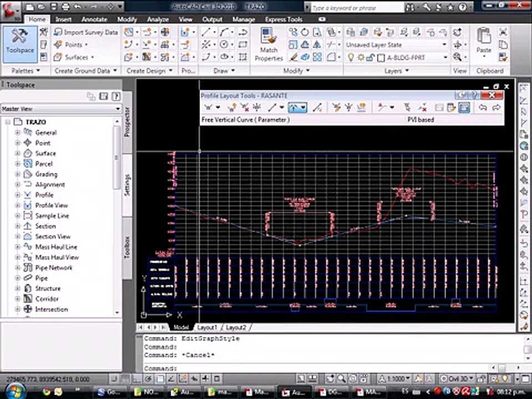Click Import Survey Data
532x399 pixels.
pos(86,32)
